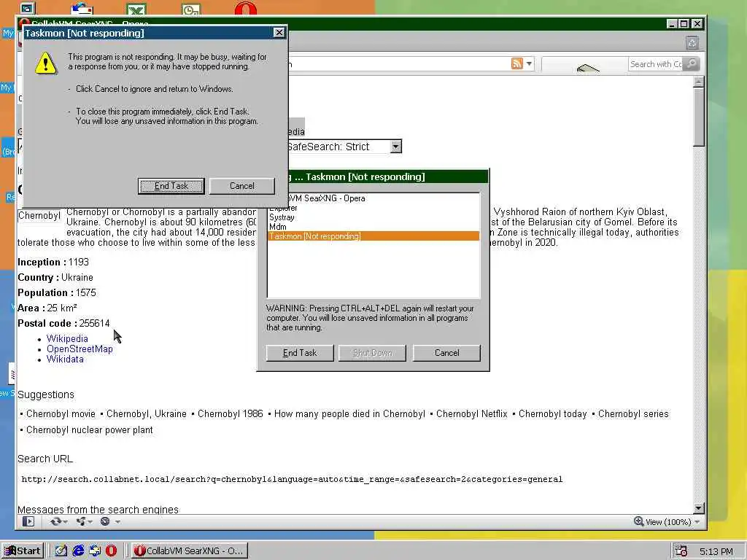This screenshot has height=560, width=747.
Task: Click the RSS feed icon in address bar
Action: (517, 63)
